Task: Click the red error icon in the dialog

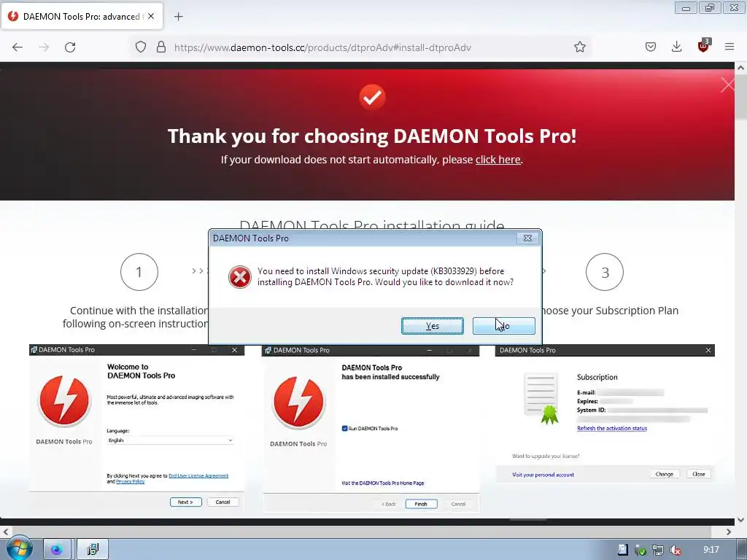Action: [239, 276]
